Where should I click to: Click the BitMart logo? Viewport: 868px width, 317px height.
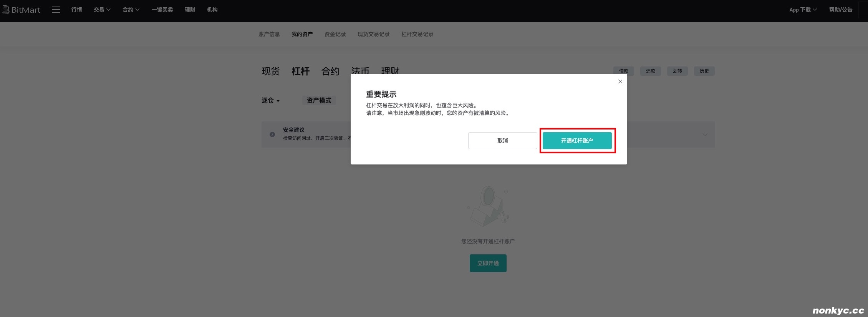pyautogui.click(x=22, y=10)
